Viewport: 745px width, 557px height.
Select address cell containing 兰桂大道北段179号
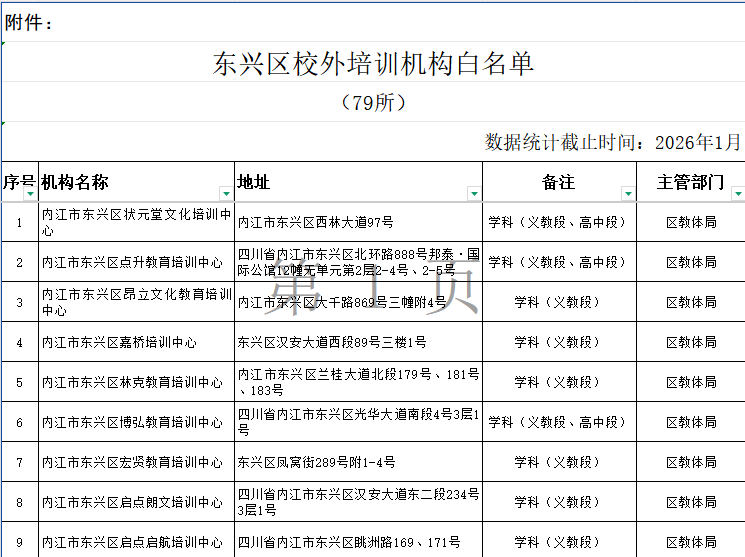(x=358, y=382)
